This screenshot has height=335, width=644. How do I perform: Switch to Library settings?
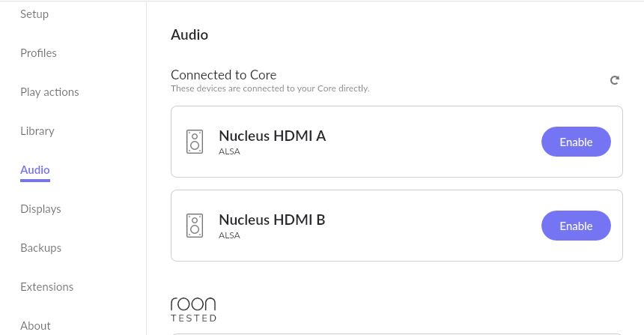point(37,131)
